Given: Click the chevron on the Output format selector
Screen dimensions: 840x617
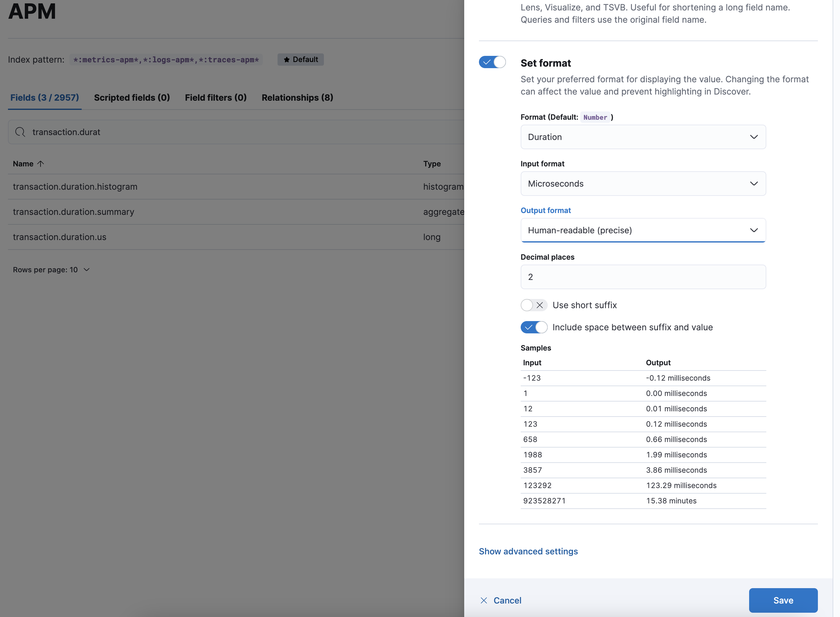Looking at the screenshot, I should click(754, 230).
